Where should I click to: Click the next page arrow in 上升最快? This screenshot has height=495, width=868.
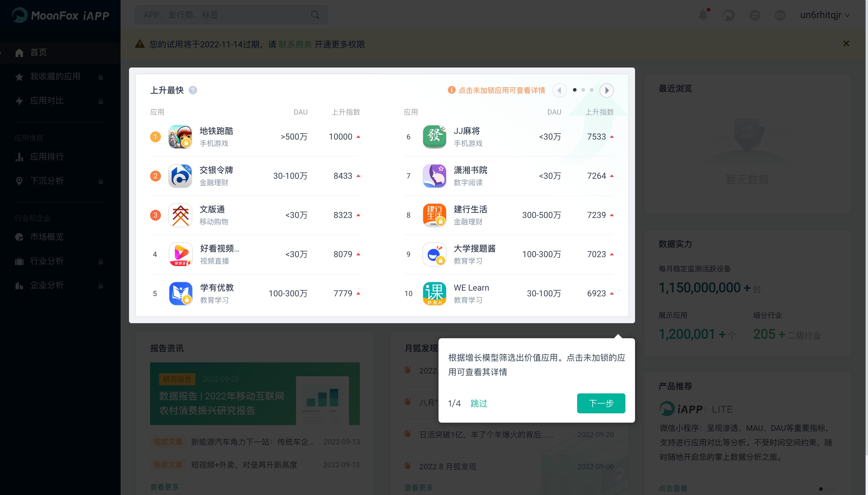[x=606, y=90]
